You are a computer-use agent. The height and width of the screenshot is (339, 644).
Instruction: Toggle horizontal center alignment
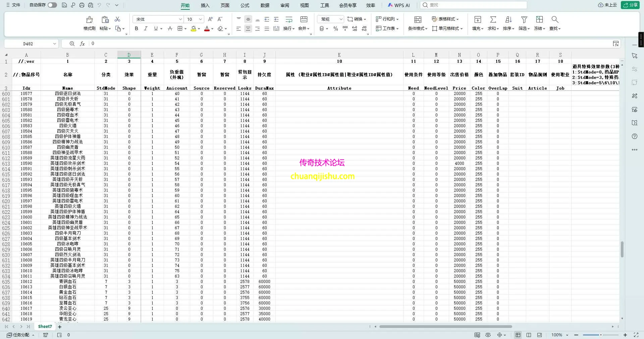click(x=248, y=29)
